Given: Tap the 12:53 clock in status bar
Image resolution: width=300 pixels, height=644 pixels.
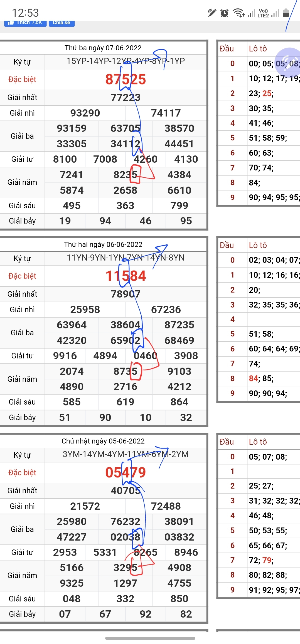Looking at the screenshot, I should pyautogui.click(x=25, y=13).
